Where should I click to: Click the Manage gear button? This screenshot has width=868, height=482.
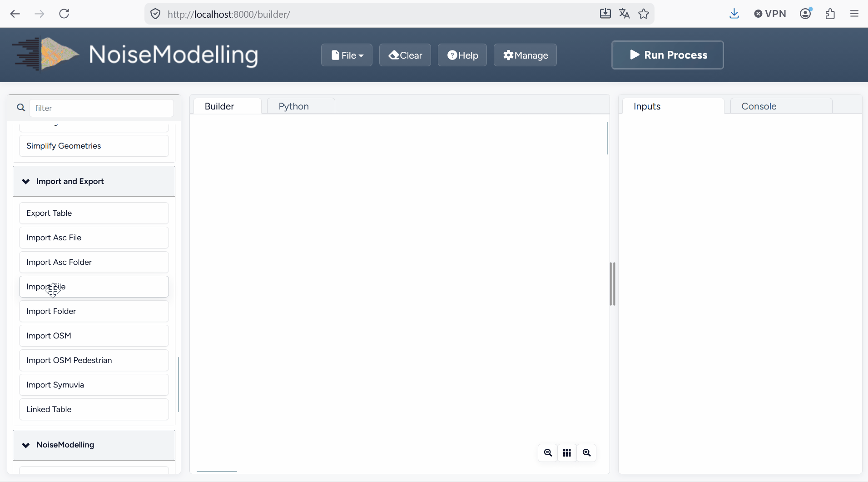tap(525, 55)
